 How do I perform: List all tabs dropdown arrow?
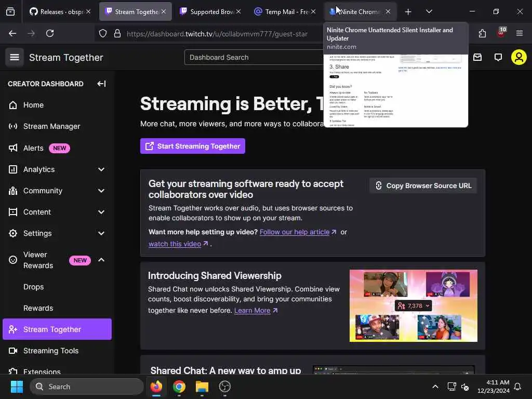click(x=429, y=11)
